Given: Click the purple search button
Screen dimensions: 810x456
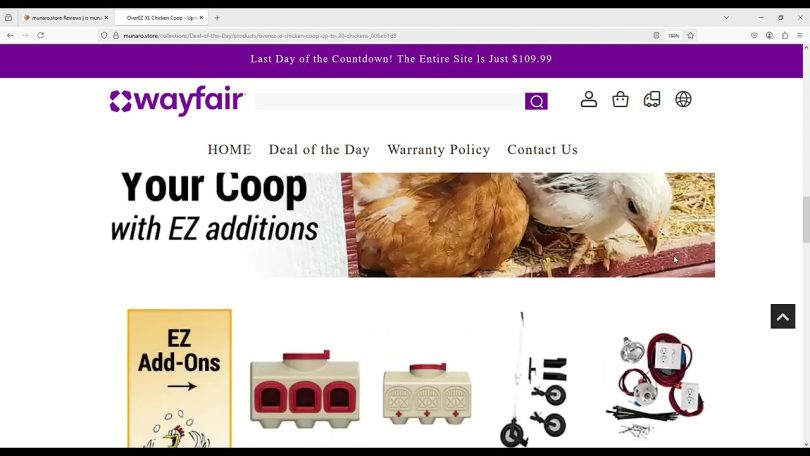Looking at the screenshot, I should point(536,101).
